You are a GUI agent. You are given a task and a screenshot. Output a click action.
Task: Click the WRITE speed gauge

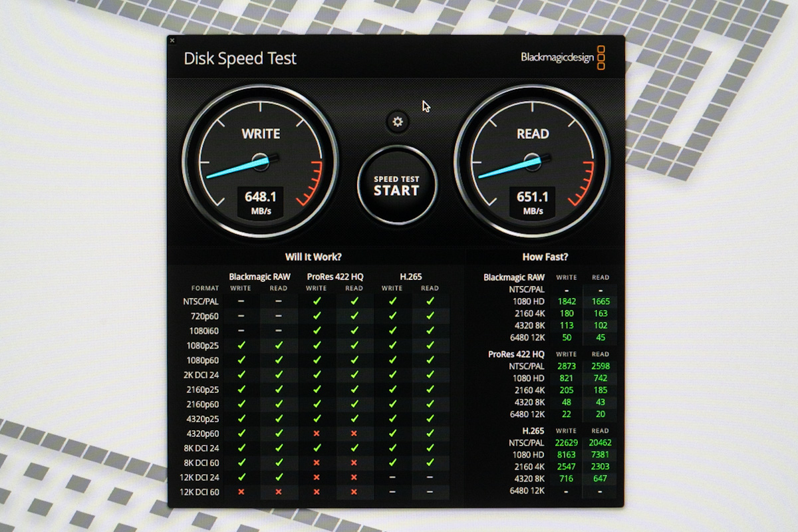click(260, 162)
